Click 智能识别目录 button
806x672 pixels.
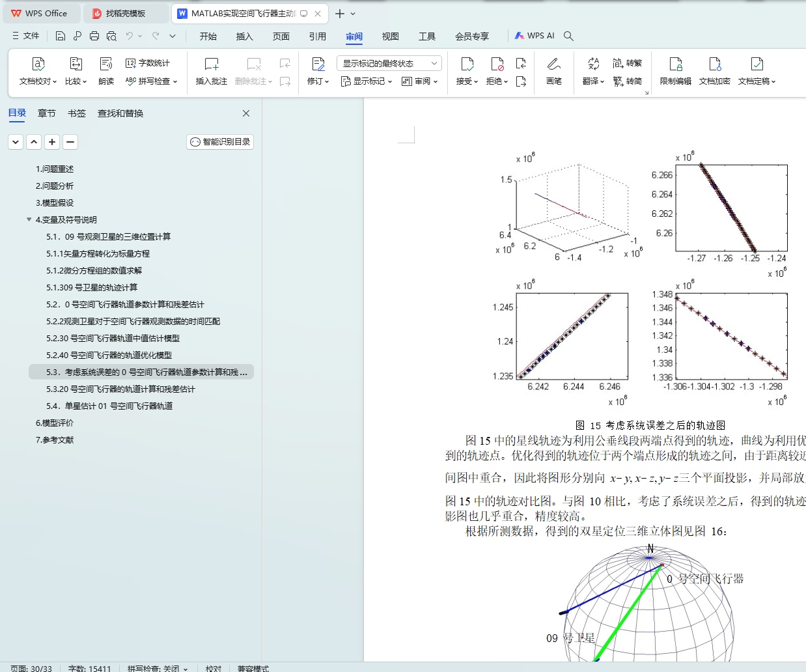[220, 141]
